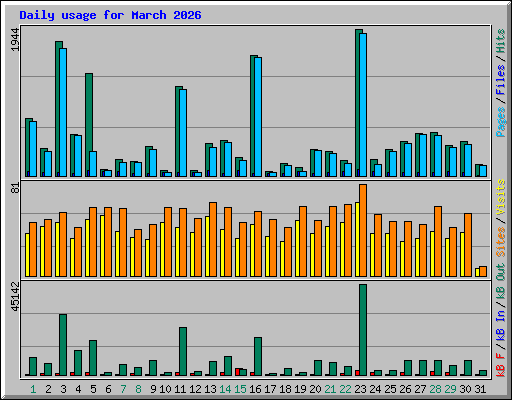Click day 3 on the x-axis

pyautogui.click(x=63, y=389)
